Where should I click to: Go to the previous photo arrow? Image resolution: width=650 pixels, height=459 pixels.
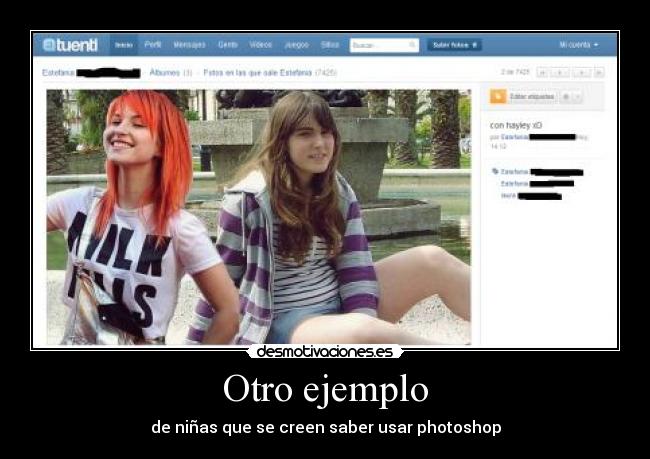[559, 73]
